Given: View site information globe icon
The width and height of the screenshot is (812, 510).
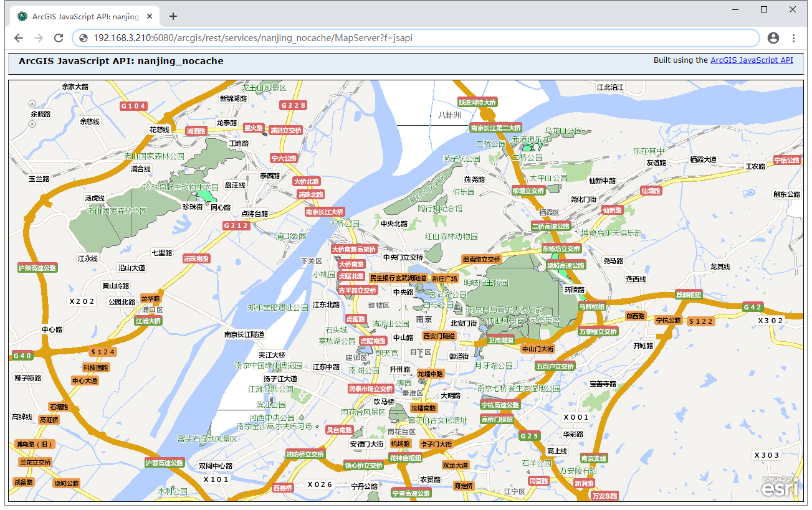Looking at the screenshot, I should click(x=84, y=38).
